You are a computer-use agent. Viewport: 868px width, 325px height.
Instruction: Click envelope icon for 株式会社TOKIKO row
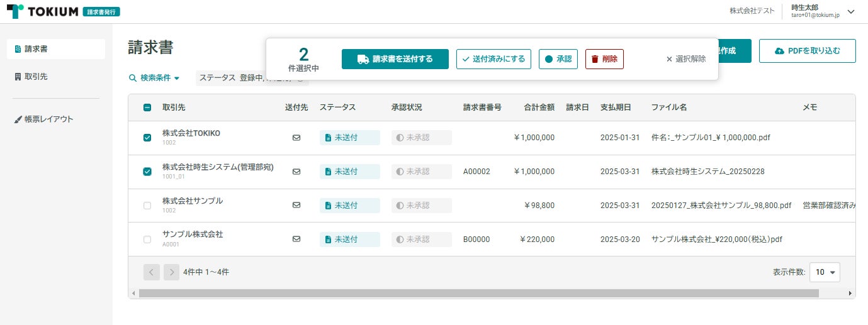tap(296, 138)
